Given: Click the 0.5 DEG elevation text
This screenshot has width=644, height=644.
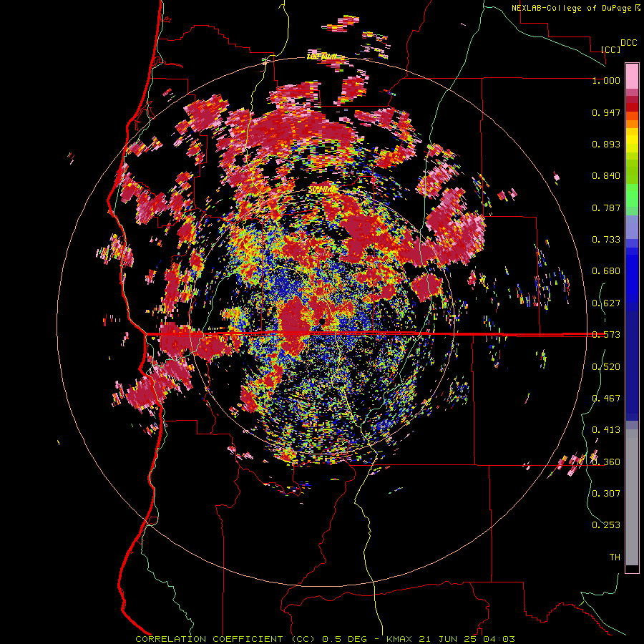Looking at the screenshot, I should [x=343, y=639].
